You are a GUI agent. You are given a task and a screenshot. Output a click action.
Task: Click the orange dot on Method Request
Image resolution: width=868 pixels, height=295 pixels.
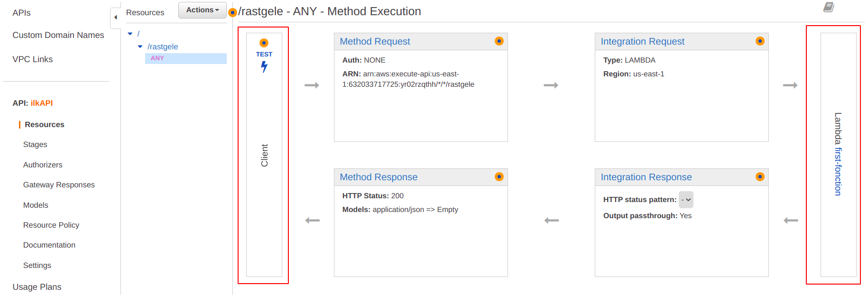(499, 41)
